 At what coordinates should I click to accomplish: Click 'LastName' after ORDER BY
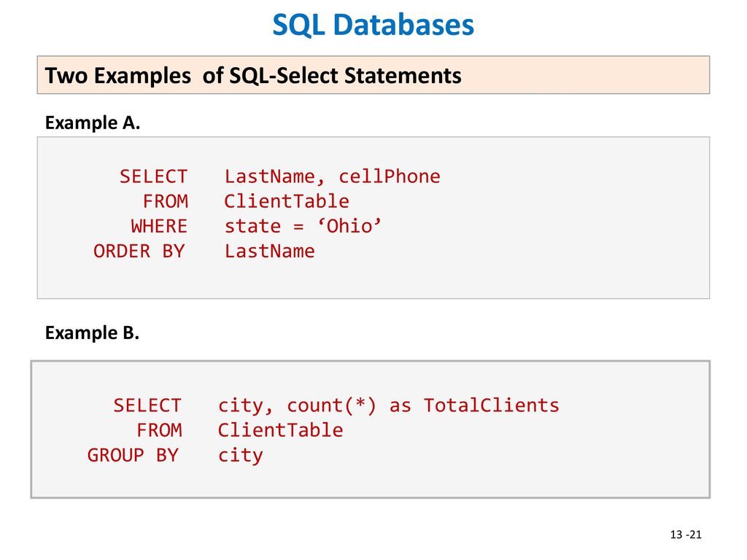click(x=270, y=251)
